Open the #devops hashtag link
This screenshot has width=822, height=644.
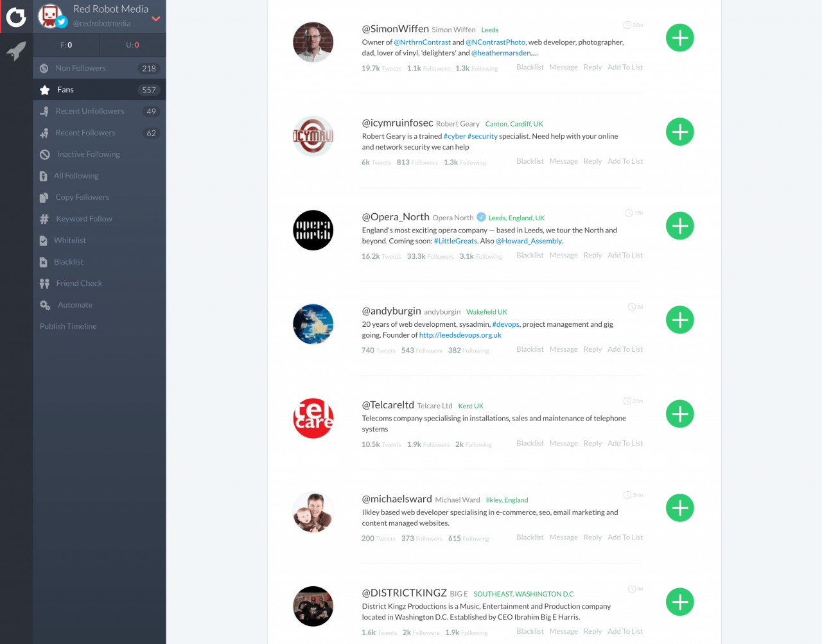506,324
